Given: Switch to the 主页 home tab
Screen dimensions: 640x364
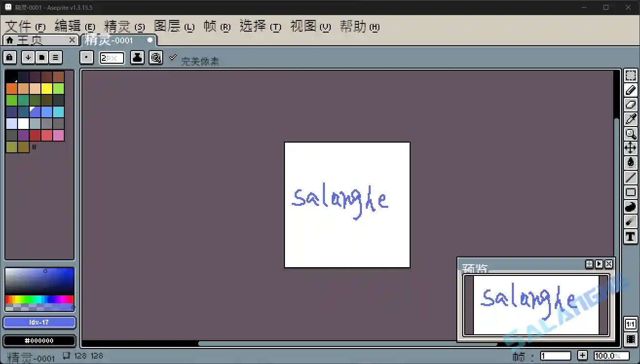Looking at the screenshot, I should (29, 40).
